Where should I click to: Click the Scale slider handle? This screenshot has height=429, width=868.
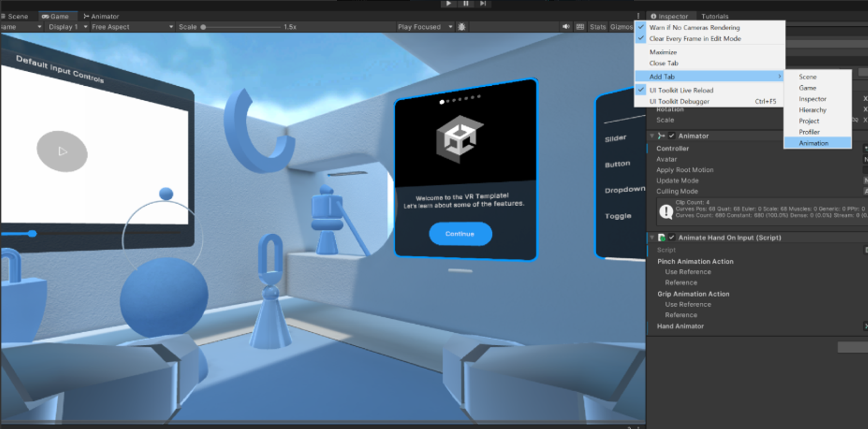click(x=203, y=27)
